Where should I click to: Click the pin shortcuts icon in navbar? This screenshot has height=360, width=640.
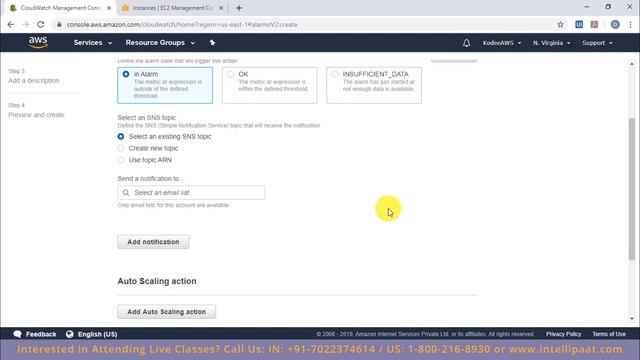(212, 42)
